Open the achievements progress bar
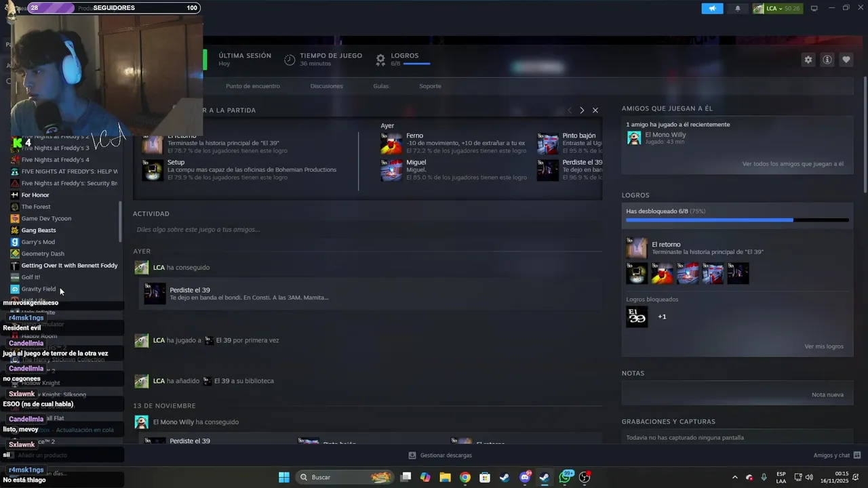This screenshot has height=488, width=868. coord(737,220)
